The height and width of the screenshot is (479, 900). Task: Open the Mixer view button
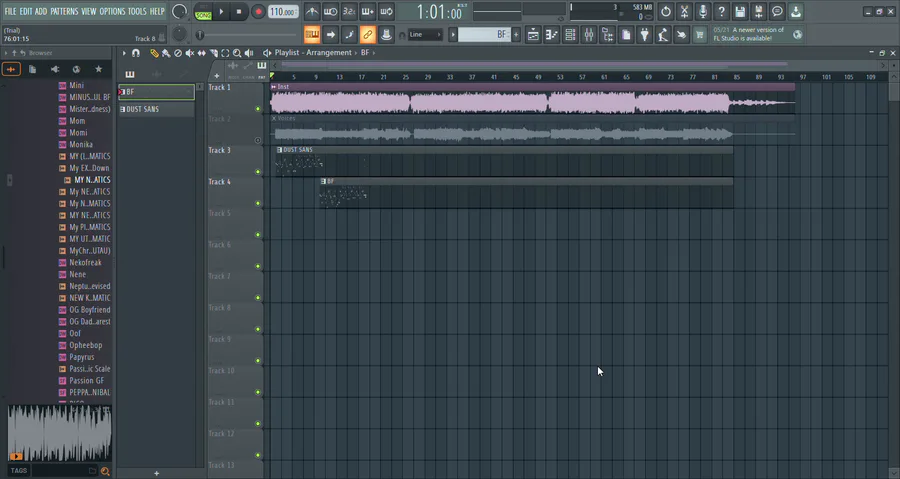coord(589,35)
